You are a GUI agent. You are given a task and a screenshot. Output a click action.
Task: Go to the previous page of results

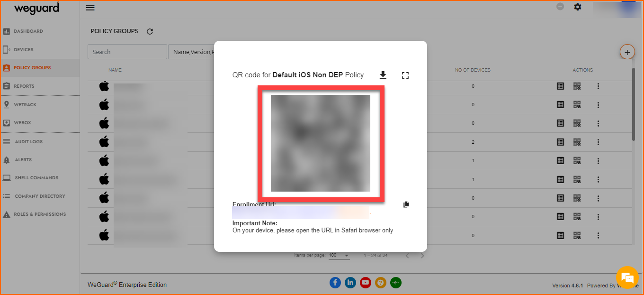click(407, 256)
